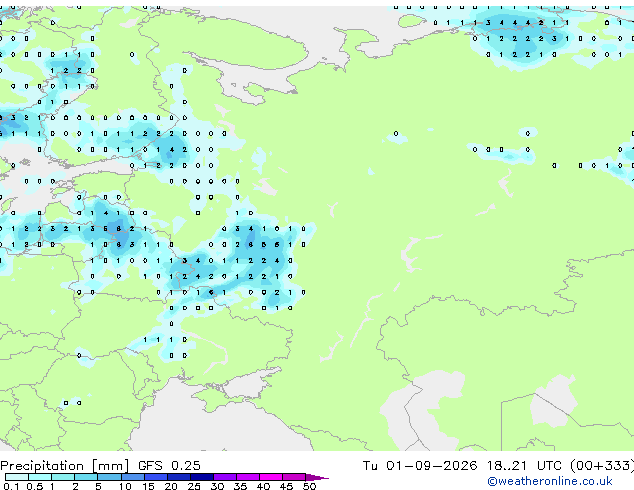The image size is (634, 490).
Task: Click the 45–50 mm legend color box
Action: 294,477
